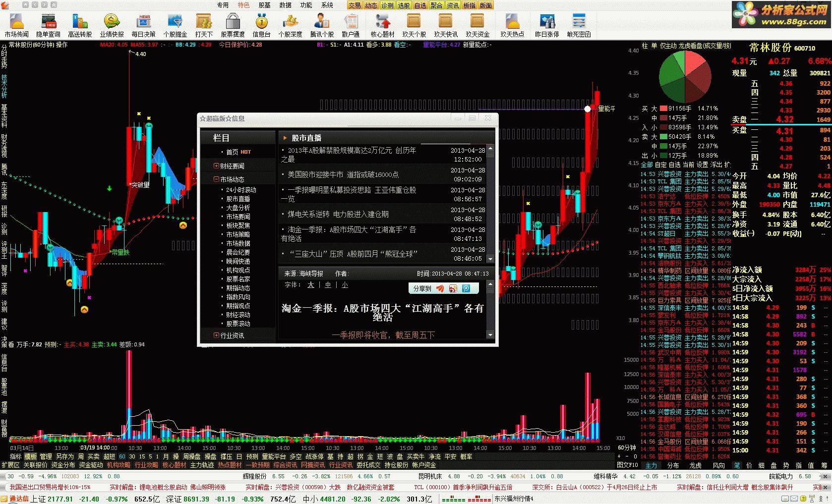Switch to 核心题材 bottom tab
This screenshot has width=832, height=504.
tap(174, 465)
